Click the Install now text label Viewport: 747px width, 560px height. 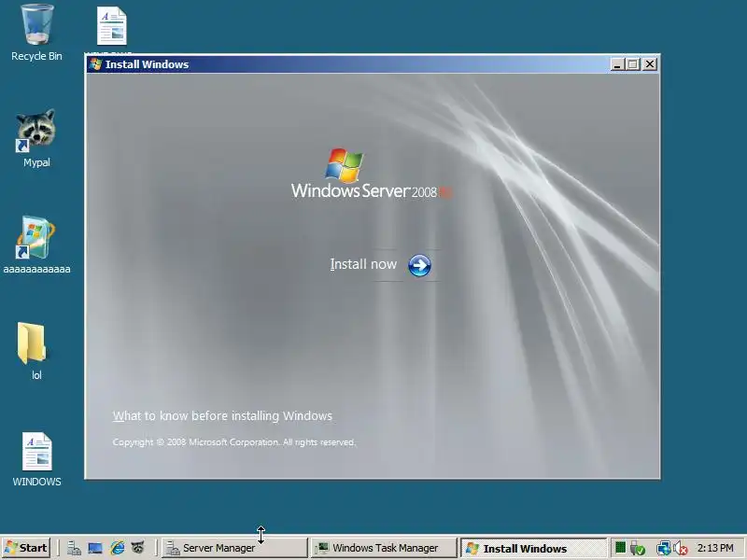click(363, 264)
